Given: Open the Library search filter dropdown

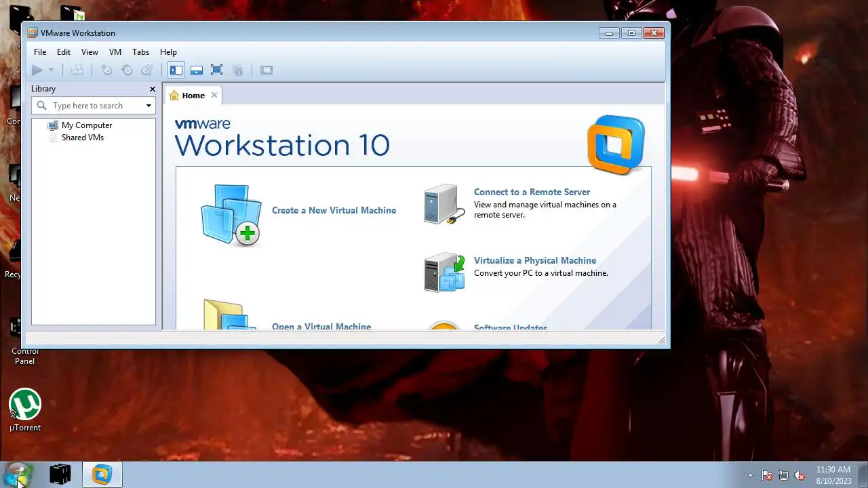Looking at the screenshot, I should [149, 106].
